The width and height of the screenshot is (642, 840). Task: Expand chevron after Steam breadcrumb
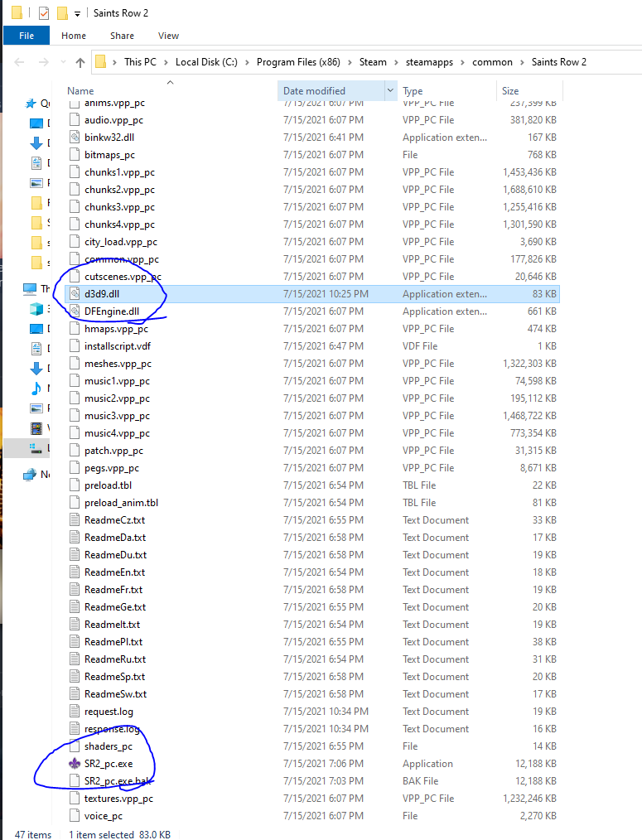(396, 63)
